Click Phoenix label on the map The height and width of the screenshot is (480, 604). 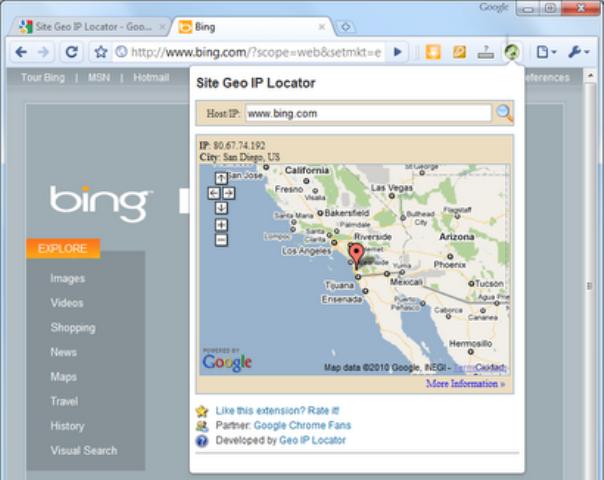click(450, 265)
